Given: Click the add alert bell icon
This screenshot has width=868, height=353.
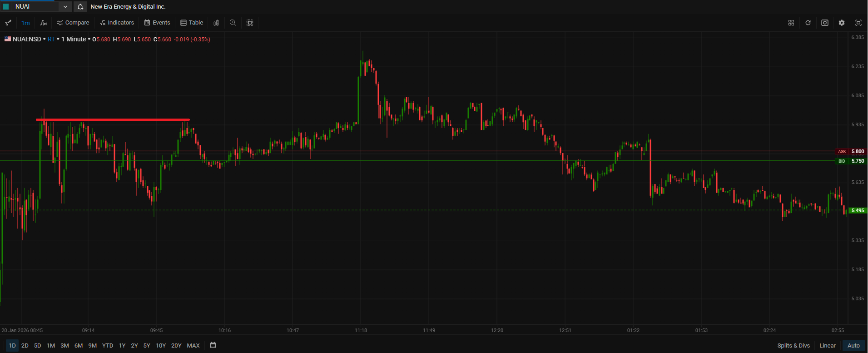Looking at the screenshot, I should [x=80, y=7].
